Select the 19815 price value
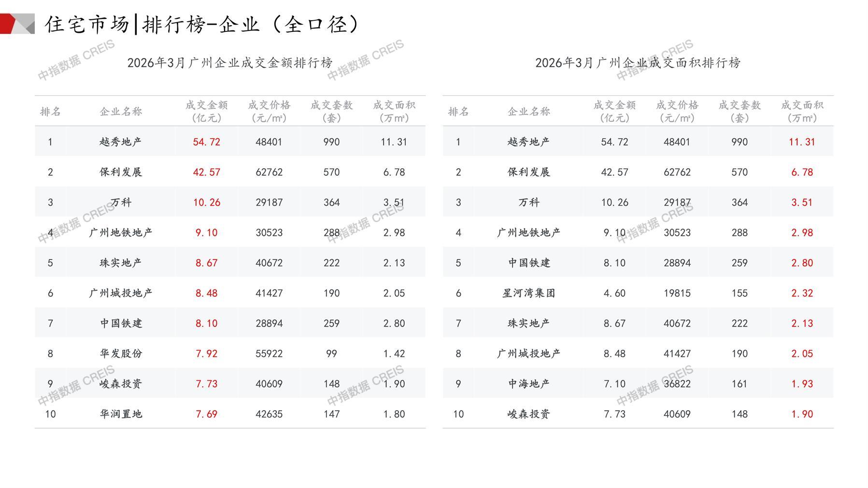This screenshot has height=488, width=868. [677, 293]
